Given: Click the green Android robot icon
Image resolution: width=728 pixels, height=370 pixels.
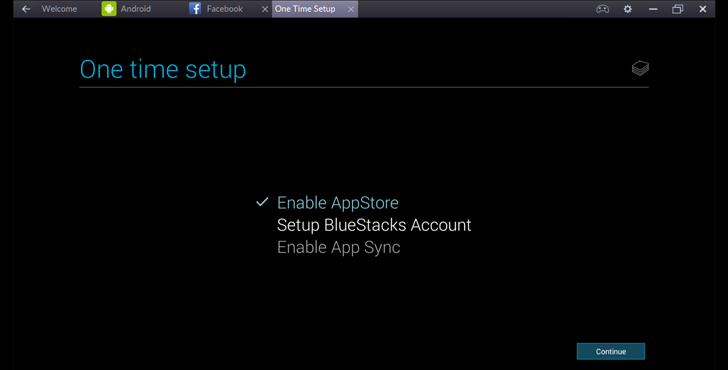Looking at the screenshot, I should coord(109,9).
